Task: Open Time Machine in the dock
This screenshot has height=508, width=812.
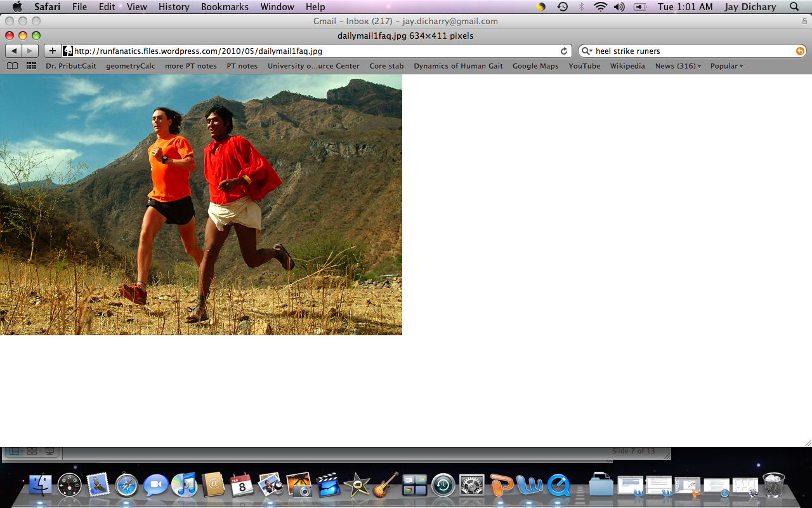Action: click(443, 486)
